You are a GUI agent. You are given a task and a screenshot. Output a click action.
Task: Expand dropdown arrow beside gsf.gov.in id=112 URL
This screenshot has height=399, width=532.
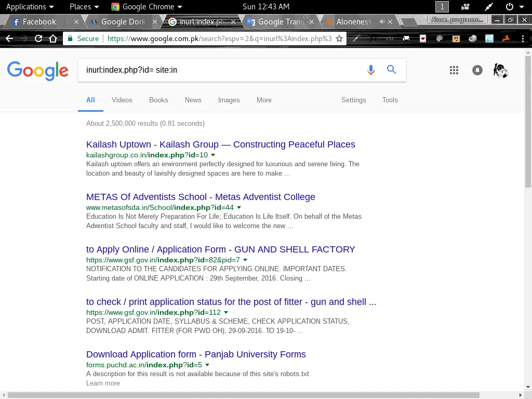click(226, 312)
